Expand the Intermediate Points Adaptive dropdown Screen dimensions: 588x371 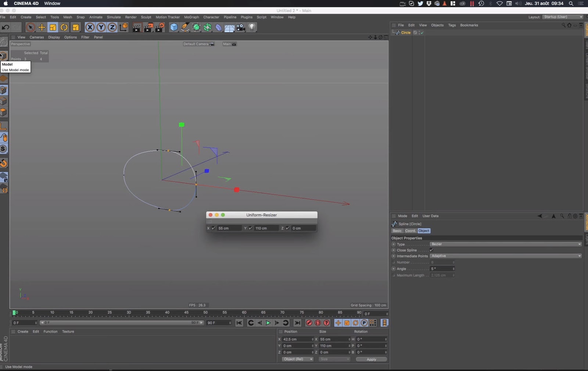point(506,256)
